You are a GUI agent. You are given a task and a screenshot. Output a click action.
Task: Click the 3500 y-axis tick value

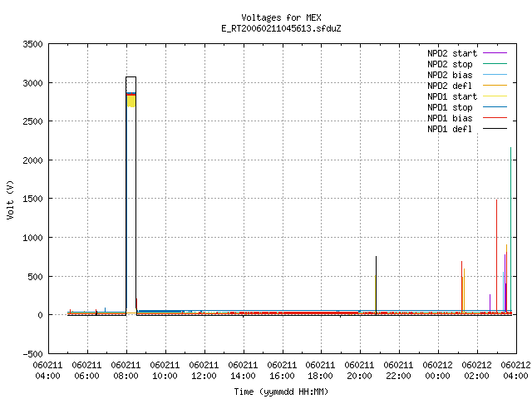point(32,44)
